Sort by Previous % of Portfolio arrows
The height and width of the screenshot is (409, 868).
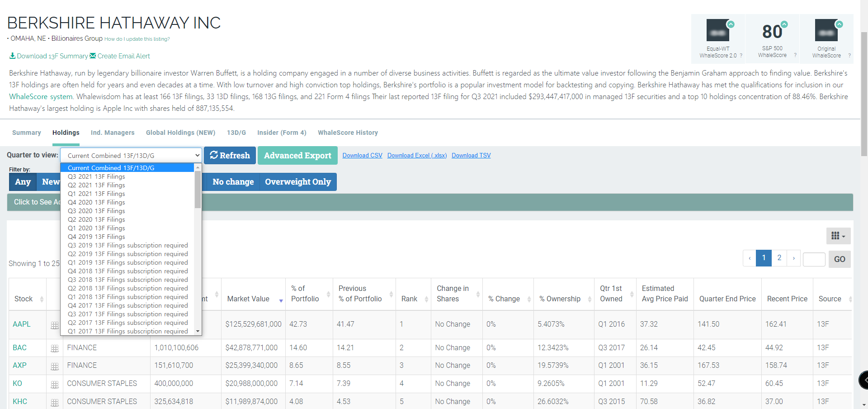(391, 294)
